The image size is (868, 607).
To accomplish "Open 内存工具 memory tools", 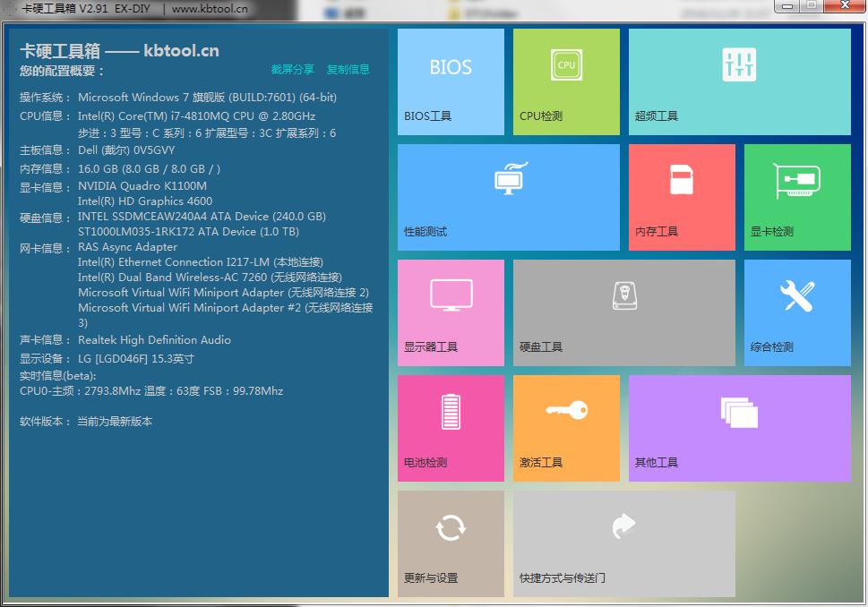I will tap(681, 196).
